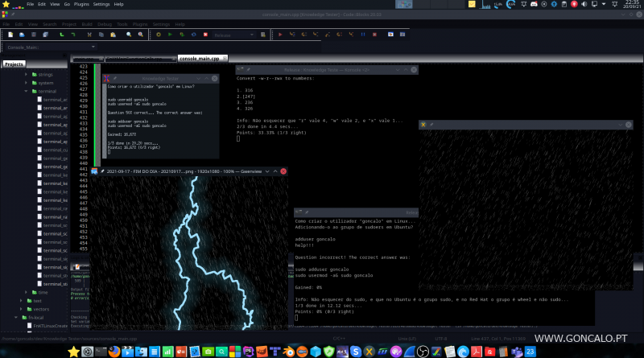This screenshot has height=358, width=644.
Task: Click the New file toolbar icon
Action: pyautogui.click(x=10, y=35)
